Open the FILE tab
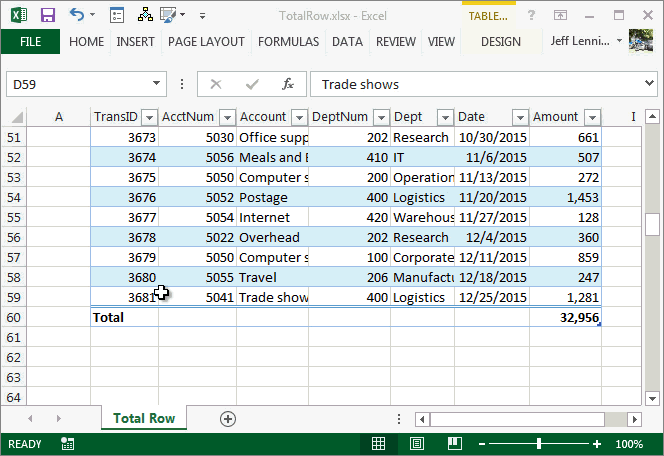The width and height of the screenshot is (664, 456). point(30,41)
